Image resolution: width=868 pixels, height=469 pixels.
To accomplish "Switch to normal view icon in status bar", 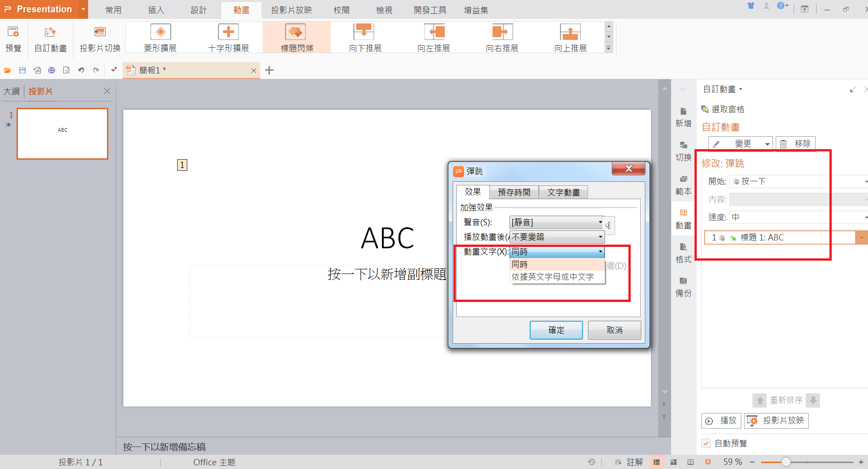I will (x=657, y=462).
